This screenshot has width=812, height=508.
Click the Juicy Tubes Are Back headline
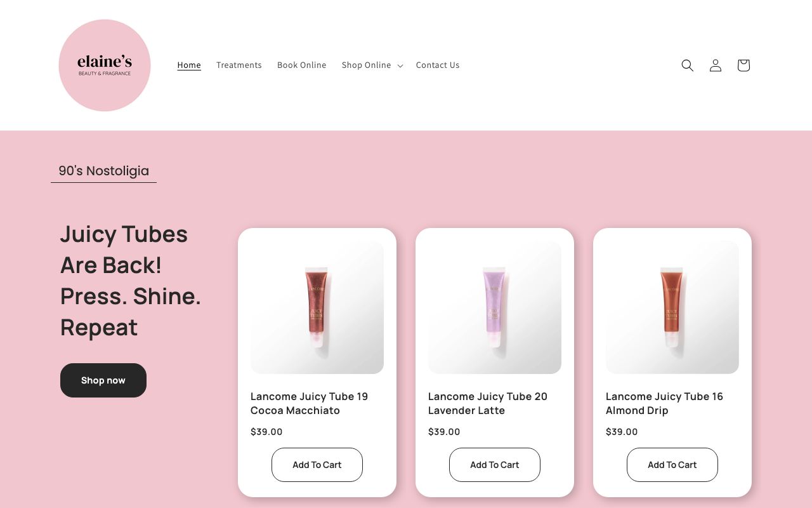coord(131,281)
